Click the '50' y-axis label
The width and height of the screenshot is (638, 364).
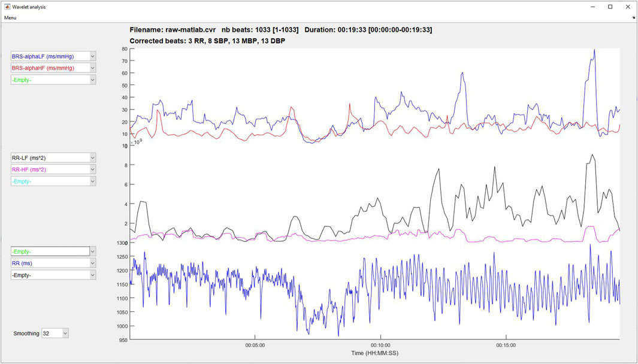tap(125, 86)
